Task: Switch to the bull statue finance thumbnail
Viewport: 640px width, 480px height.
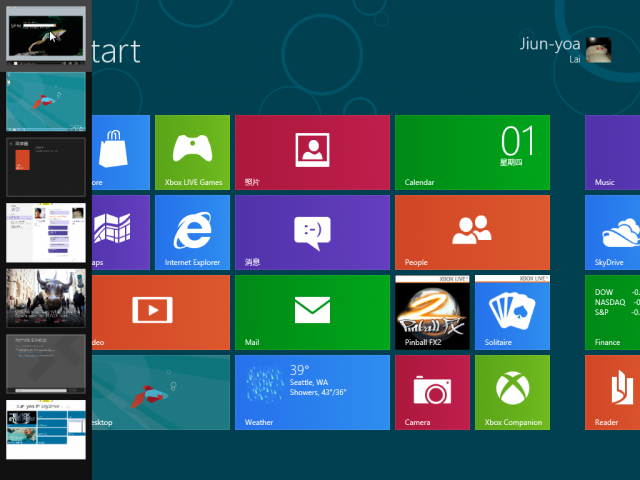Action: point(46,298)
